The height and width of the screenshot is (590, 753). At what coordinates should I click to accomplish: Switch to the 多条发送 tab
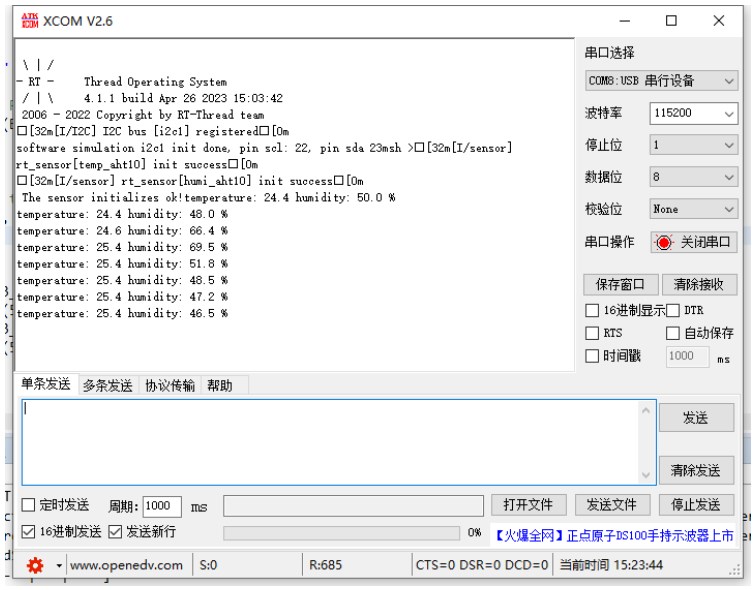click(x=108, y=385)
